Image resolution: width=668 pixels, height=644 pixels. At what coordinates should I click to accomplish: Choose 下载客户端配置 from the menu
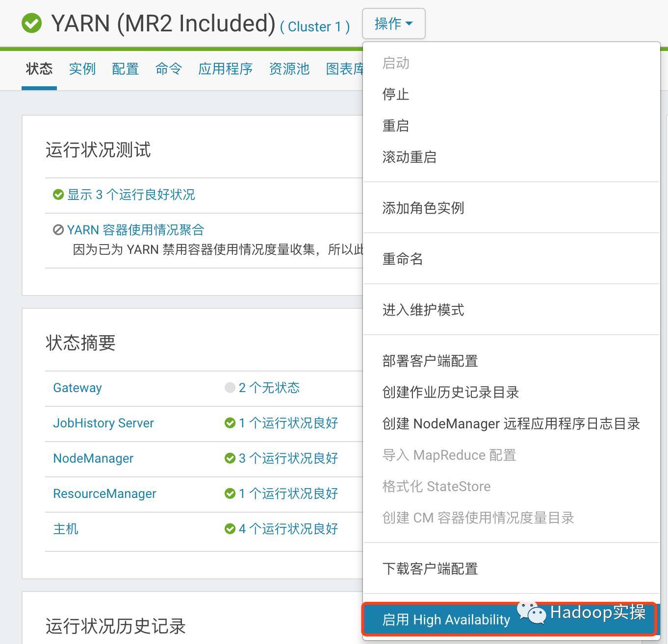pyautogui.click(x=512, y=569)
